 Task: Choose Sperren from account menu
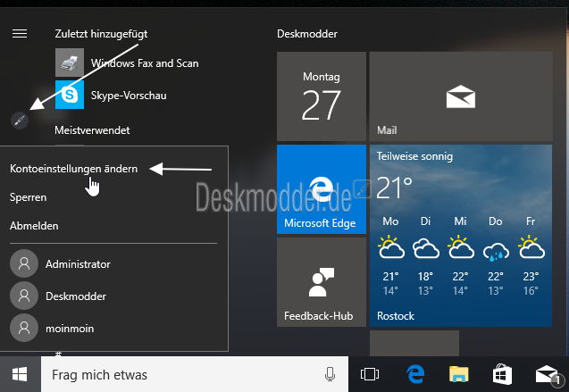pyautogui.click(x=29, y=197)
